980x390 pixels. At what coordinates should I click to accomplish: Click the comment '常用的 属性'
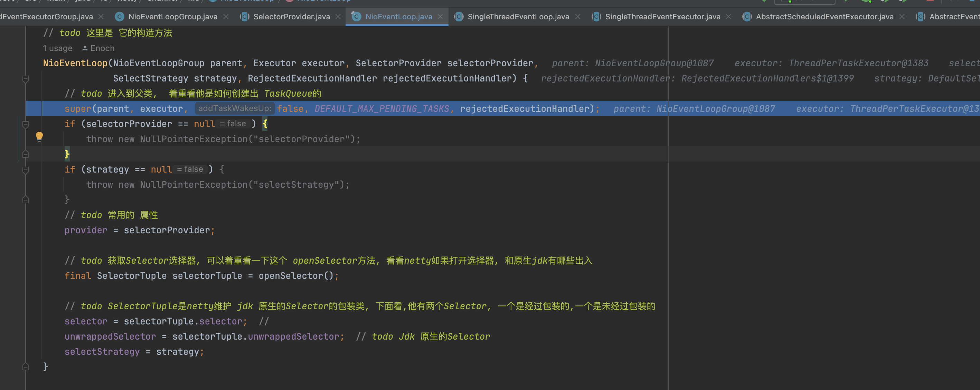pyautogui.click(x=132, y=215)
